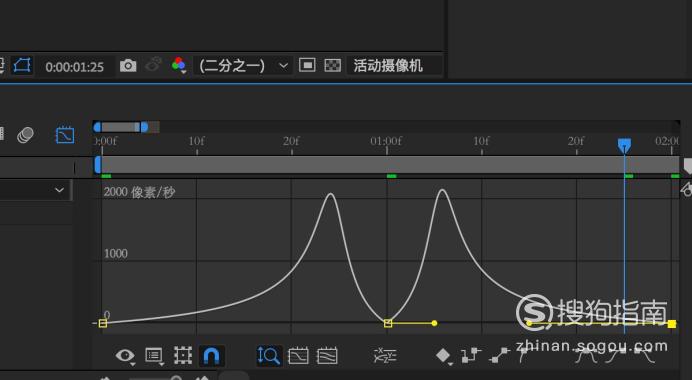Screen dimensions: 692x380
Task: Open Edit selected keyframes diamond menu
Action: pos(443,355)
